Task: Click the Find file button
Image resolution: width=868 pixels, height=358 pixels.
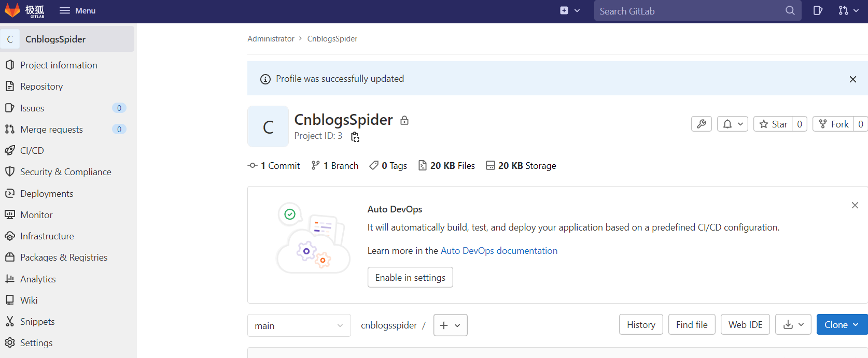Action: coord(692,325)
